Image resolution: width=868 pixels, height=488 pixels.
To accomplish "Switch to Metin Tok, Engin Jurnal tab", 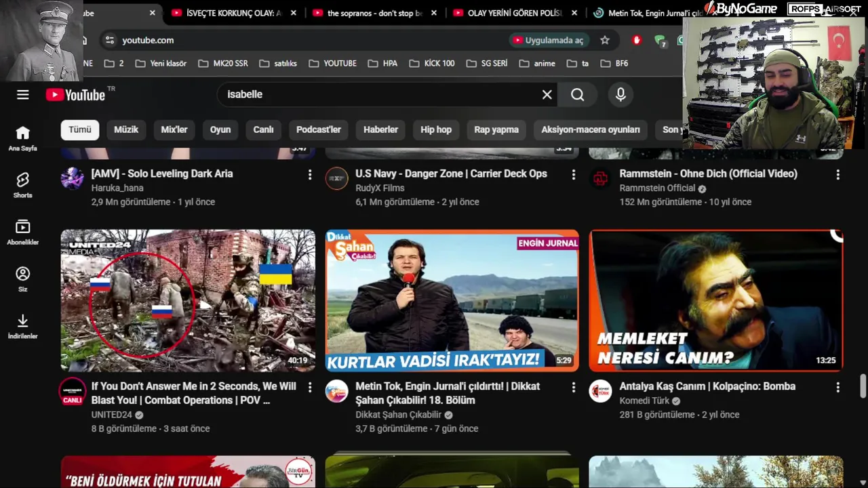I will tap(648, 13).
